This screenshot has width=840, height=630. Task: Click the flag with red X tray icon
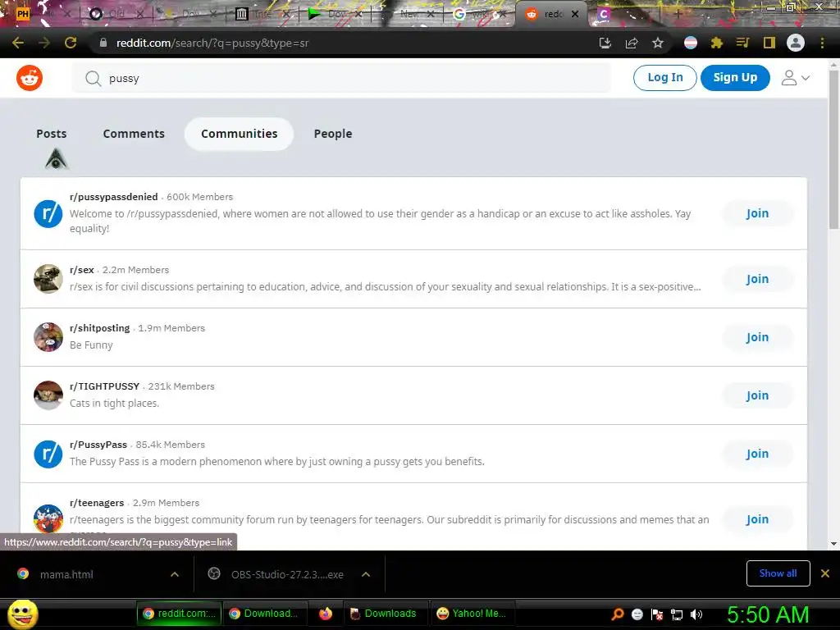click(657, 614)
